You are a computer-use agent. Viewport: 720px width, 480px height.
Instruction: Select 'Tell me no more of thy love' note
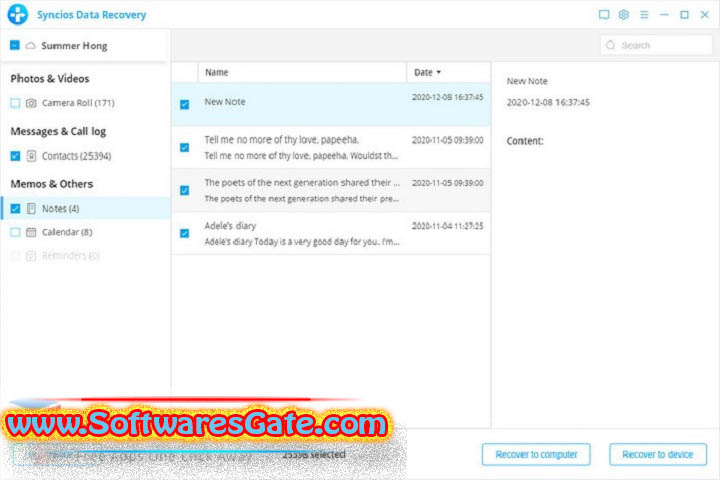281,140
